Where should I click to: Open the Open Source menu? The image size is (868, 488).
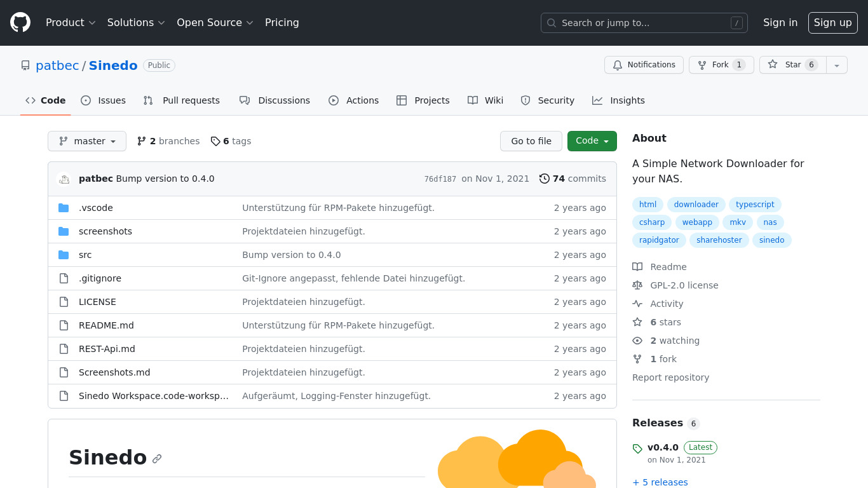point(215,22)
